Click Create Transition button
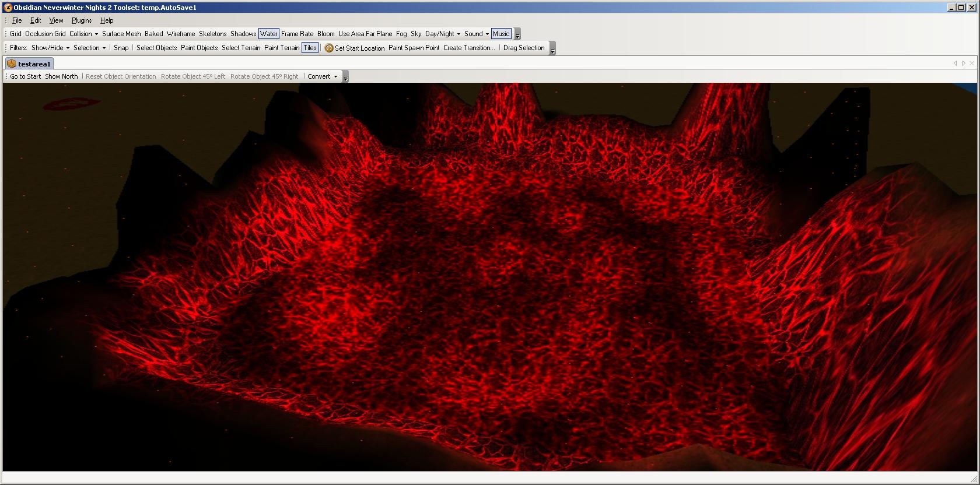Image resolution: width=980 pixels, height=485 pixels. [468, 48]
